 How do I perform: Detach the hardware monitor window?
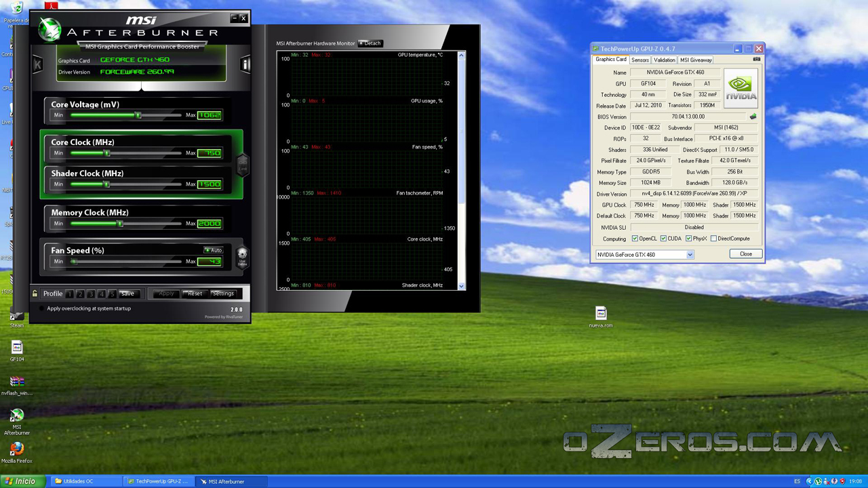[x=370, y=43]
